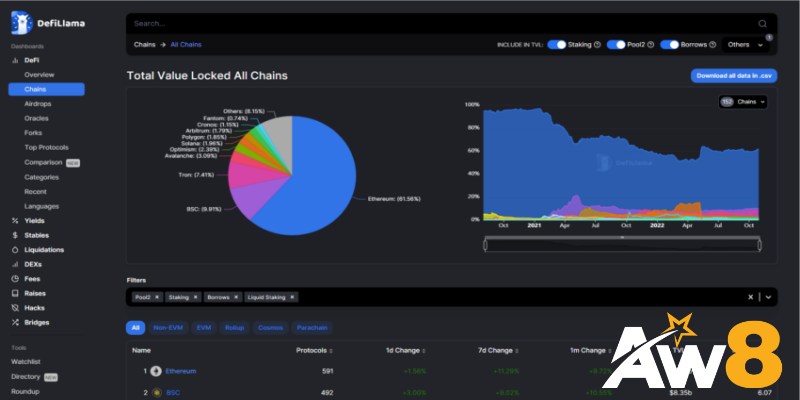Open Comparison in the sidebar
The image size is (800, 400).
(43, 162)
